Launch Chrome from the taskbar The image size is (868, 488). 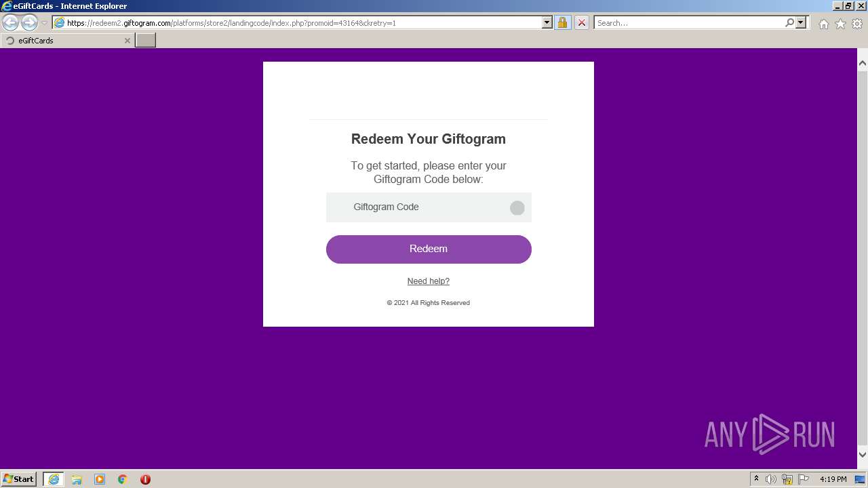[x=123, y=479]
